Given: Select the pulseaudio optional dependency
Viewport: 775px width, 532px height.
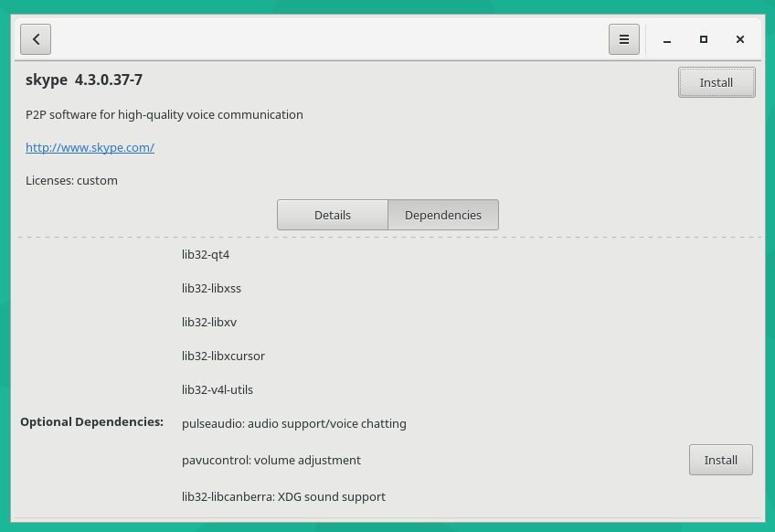Looking at the screenshot, I should click(293, 423).
